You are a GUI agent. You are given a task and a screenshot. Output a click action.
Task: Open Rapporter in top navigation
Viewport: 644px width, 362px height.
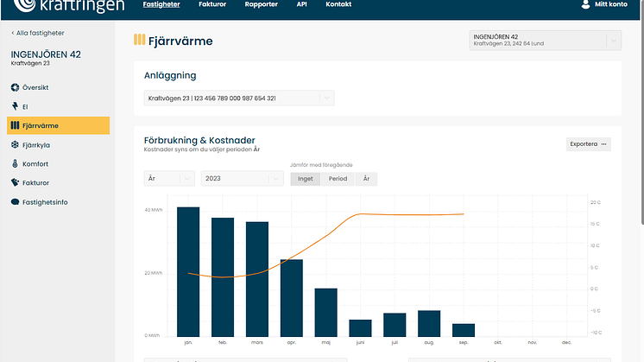tap(262, 4)
